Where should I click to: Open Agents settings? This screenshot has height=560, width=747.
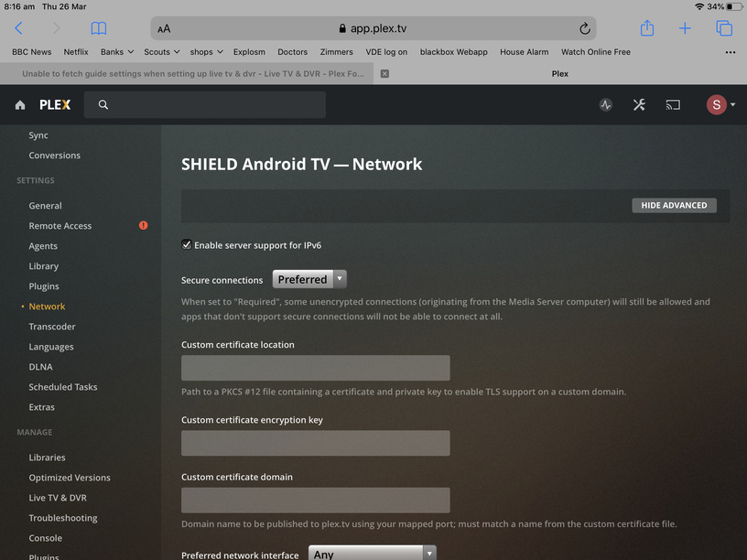(x=43, y=246)
